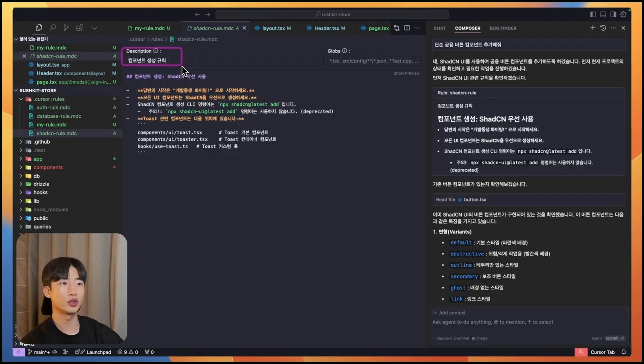
Task: Click the Globs pattern input field
Action: [374, 61]
